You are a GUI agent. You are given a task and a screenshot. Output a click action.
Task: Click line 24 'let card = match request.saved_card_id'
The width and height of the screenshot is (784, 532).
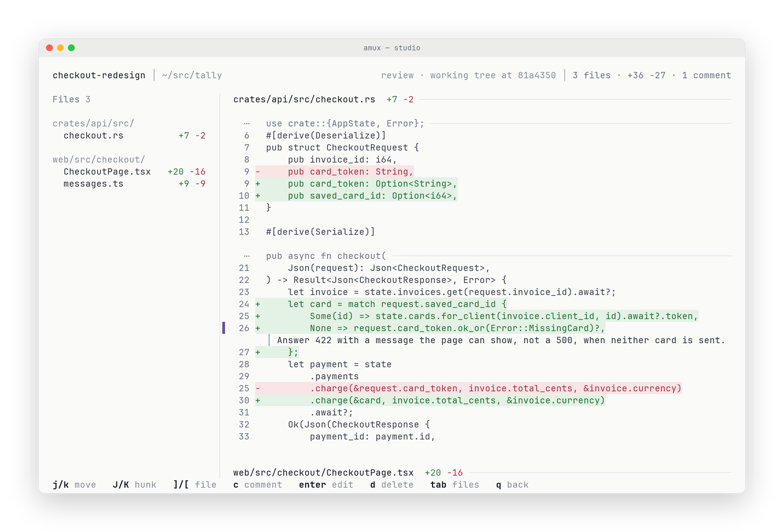click(x=381, y=304)
